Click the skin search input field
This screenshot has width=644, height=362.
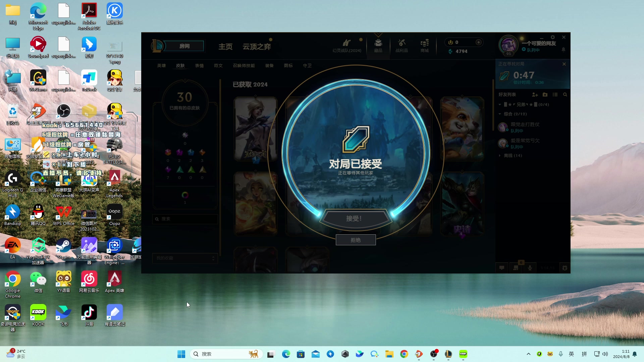point(185,219)
